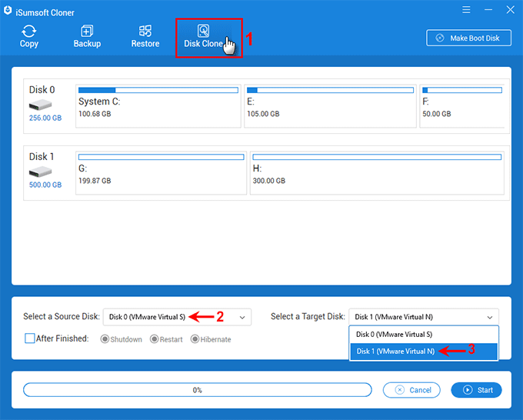Select the System C: partition

[x=158, y=106]
